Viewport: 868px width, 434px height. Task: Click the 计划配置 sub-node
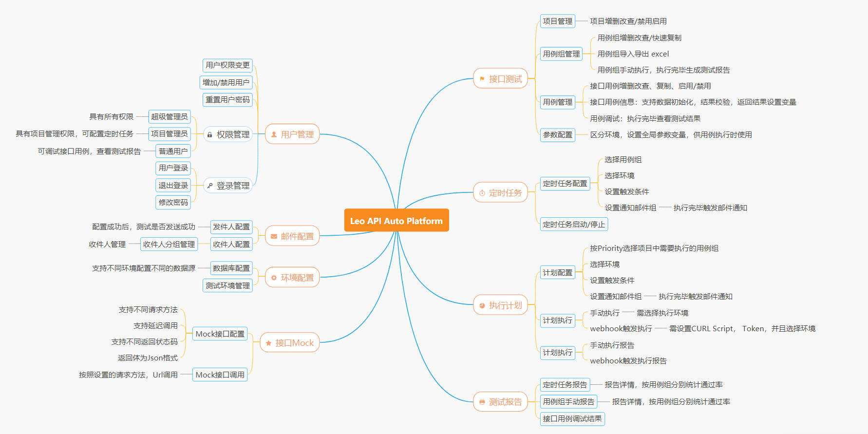pos(558,272)
